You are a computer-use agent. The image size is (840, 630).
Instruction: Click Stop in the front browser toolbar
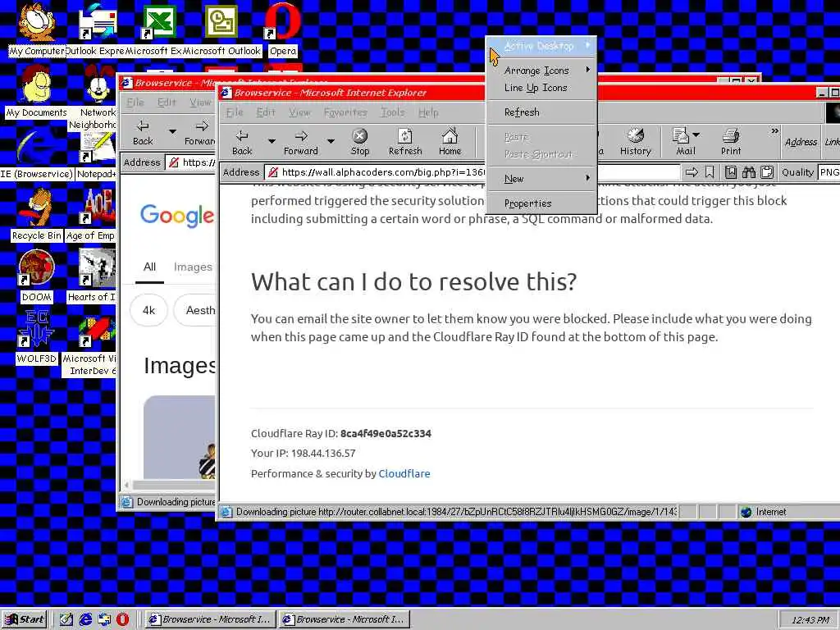point(360,142)
